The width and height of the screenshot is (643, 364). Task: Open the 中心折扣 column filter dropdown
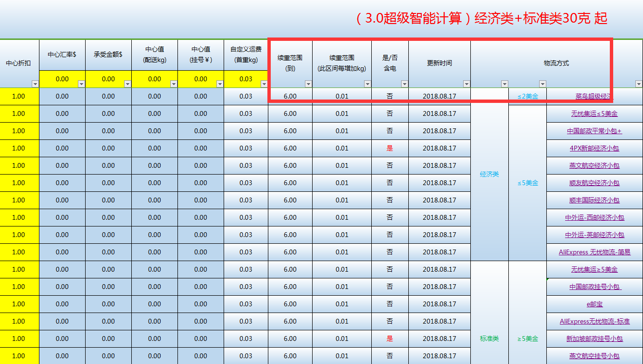35,84
